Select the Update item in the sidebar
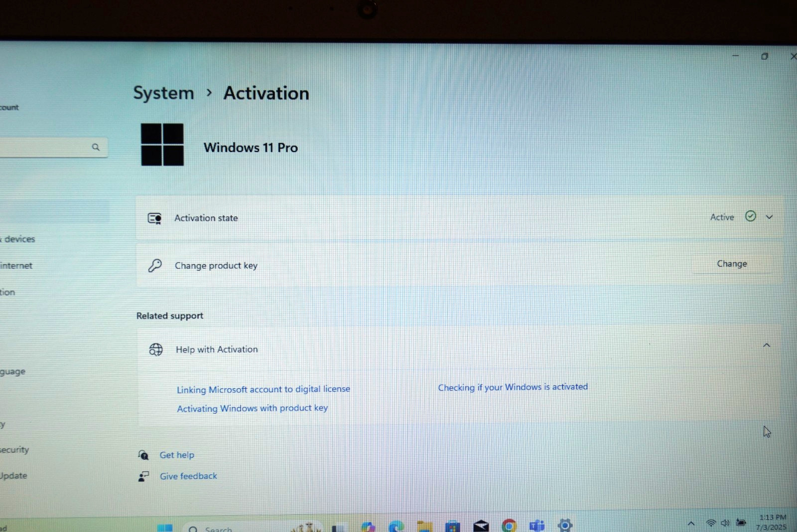Screen dimensions: 797x532 point(13,476)
